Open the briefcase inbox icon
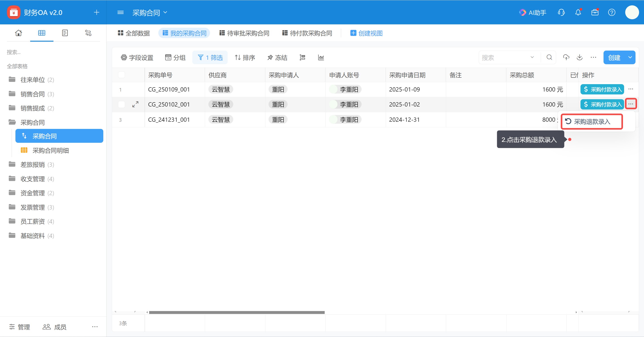The image size is (644, 337). 595,12
